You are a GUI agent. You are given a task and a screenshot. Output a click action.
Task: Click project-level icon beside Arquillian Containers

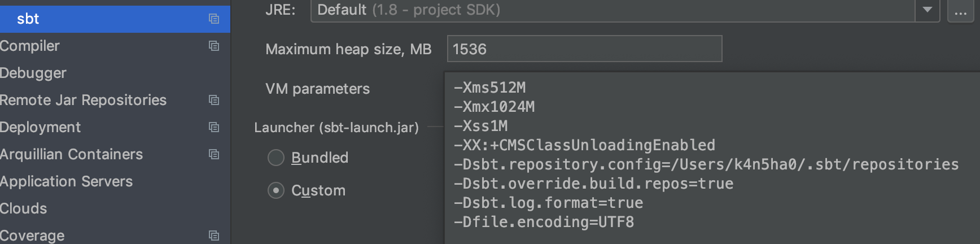tap(213, 154)
